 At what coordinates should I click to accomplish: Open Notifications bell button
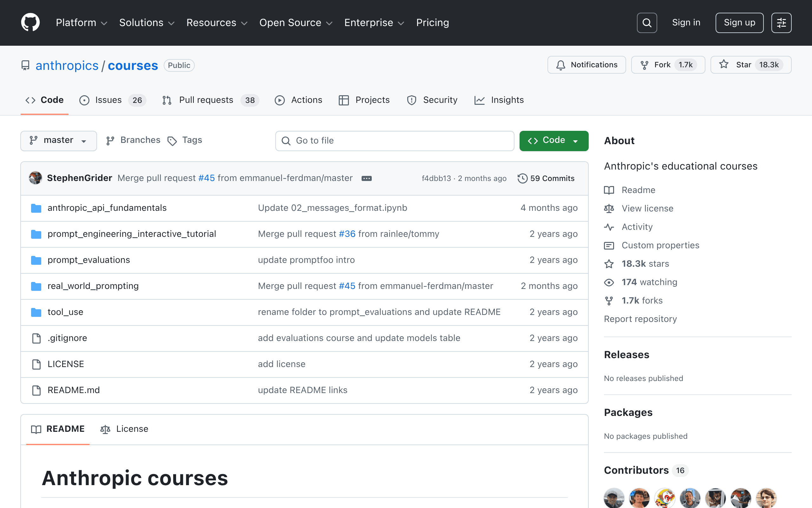click(x=586, y=65)
